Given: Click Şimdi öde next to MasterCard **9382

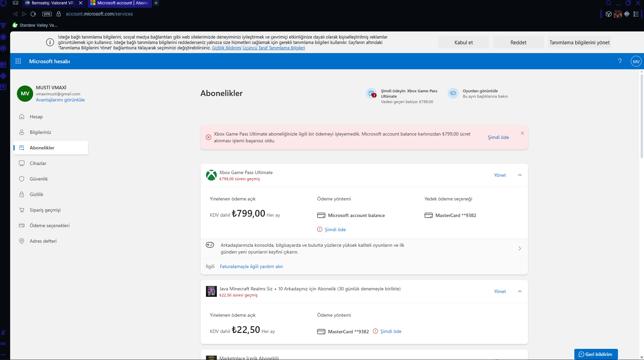Looking at the screenshot, I should [391, 331].
